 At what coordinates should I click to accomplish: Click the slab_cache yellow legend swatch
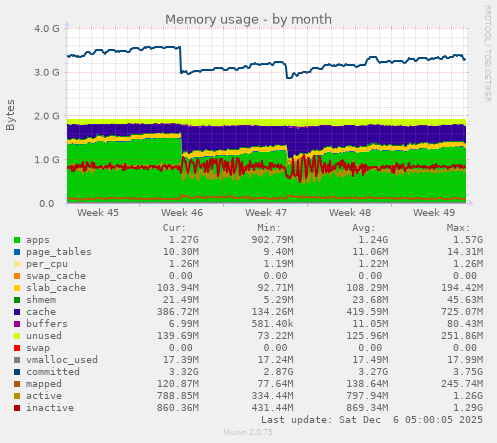point(17,288)
